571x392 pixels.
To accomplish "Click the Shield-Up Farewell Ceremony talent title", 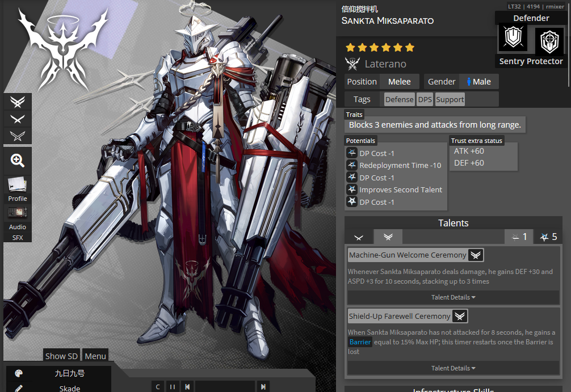I will (400, 317).
